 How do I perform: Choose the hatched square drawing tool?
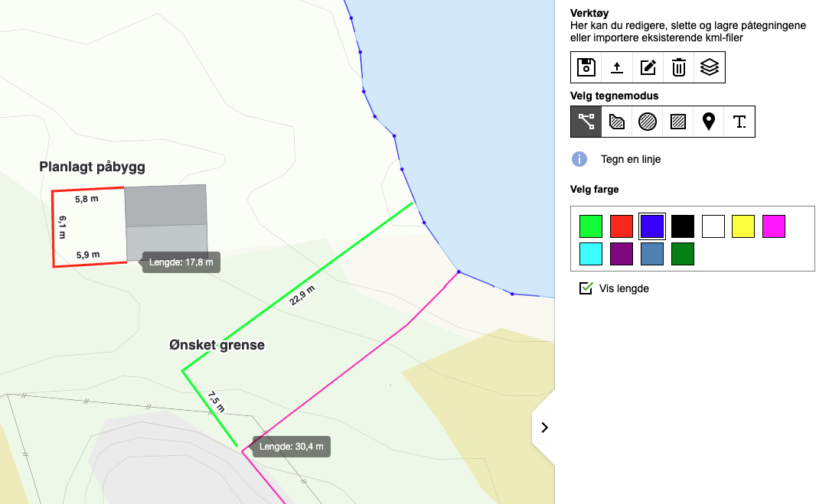[x=678, y=122]
